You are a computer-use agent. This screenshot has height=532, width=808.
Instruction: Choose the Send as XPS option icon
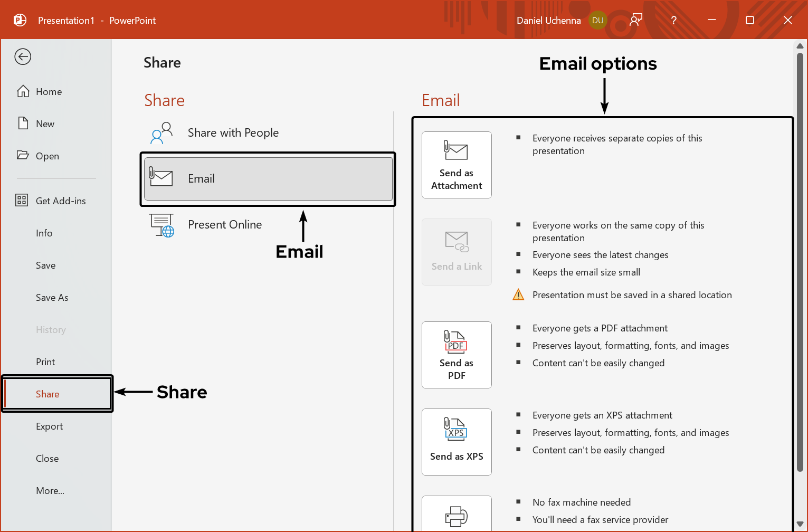coord(457,429)
